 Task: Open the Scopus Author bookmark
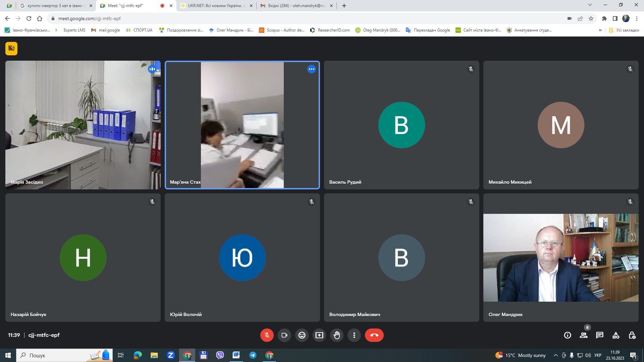pos(282,30)
